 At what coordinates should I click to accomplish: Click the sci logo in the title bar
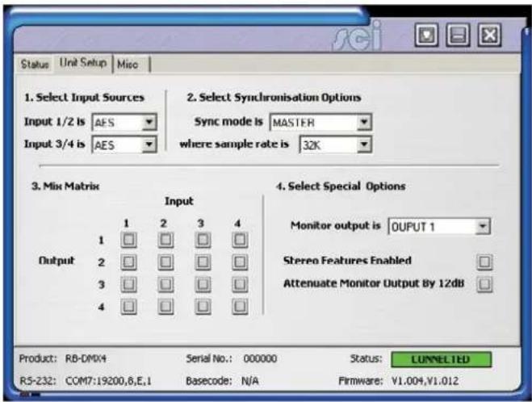pyautogui.click(x=358, y=36)
